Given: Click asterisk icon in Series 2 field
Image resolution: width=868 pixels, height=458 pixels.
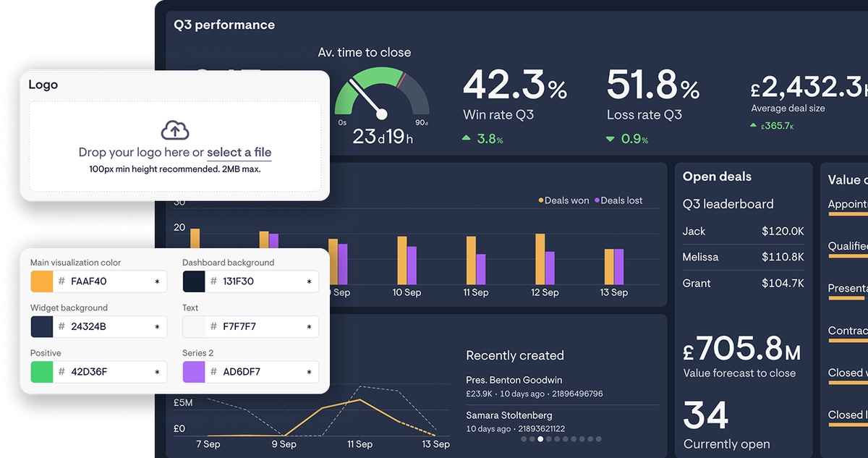Looking at the screenshot, I should [310, 372].
